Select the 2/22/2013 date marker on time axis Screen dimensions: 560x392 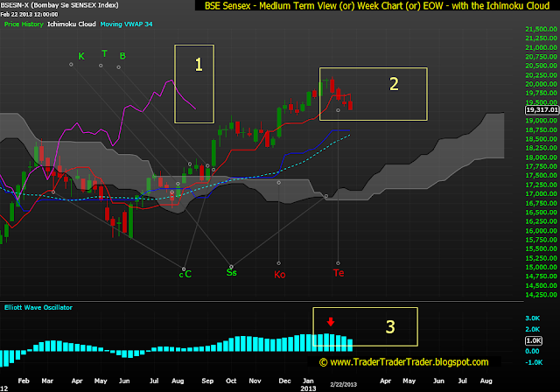343,384
